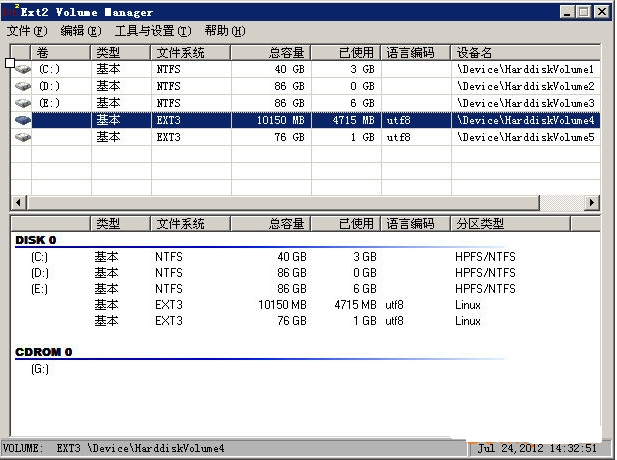Click the drive icon of HarddiskVolume5 row

(x=23, y=137)
